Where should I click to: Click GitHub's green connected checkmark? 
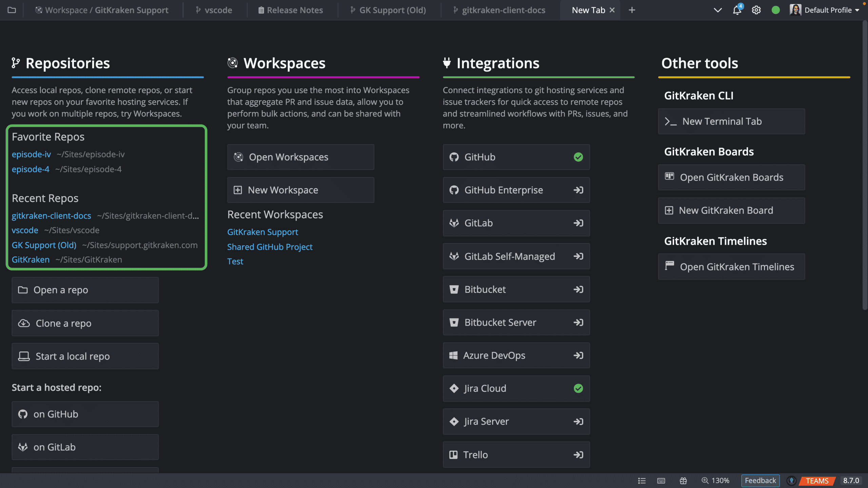coord(578,157)
